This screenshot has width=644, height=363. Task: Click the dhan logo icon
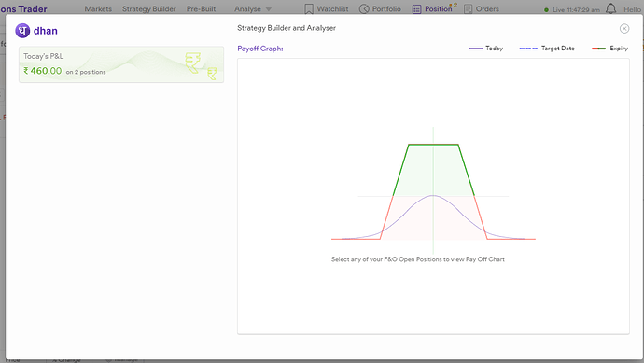22,31
